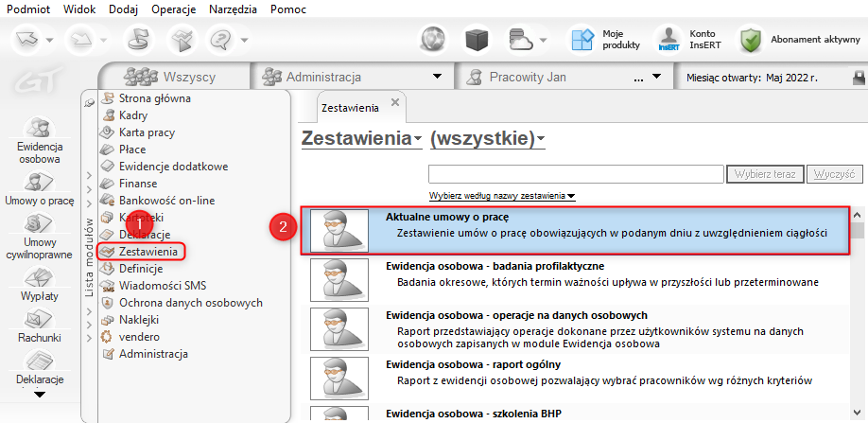Image resolution: width=868 pixels, height=423 pixels.
Task: Expand the cloud icon dropdown arrow
Action: coord(543,40)
